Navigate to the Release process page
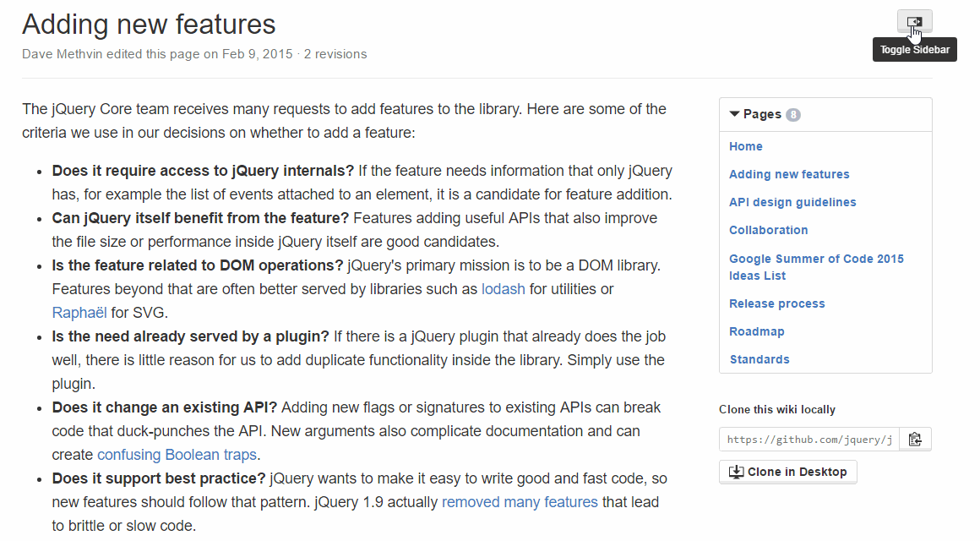 tap(776, 303)
